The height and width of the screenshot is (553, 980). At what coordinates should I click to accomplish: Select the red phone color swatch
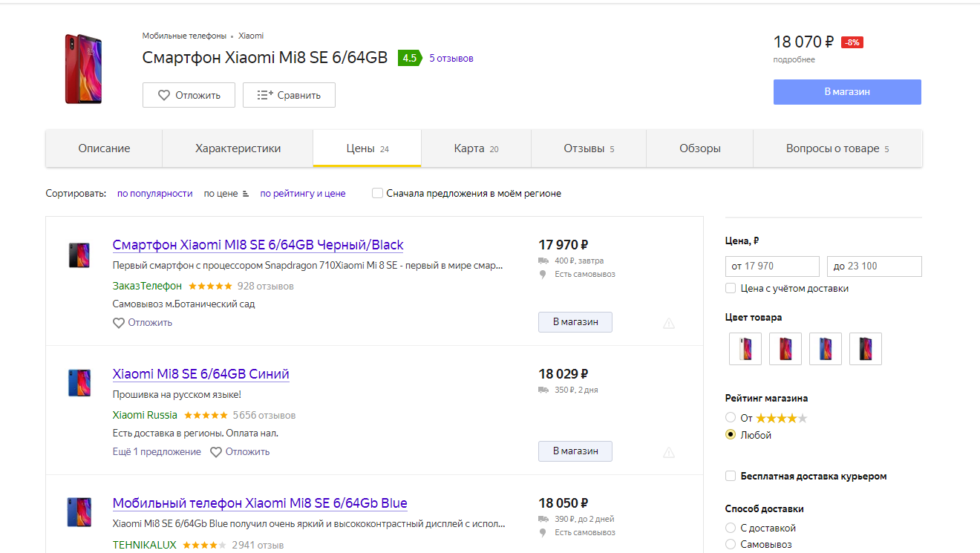pos(785,349)
